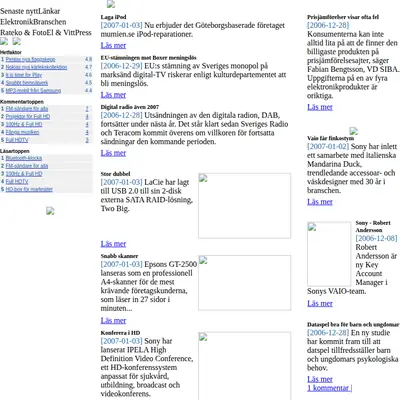Screen dimensions: 400x400
Task: Click the [2007-01-02] date in Vaio article
Action: [328, 146]
